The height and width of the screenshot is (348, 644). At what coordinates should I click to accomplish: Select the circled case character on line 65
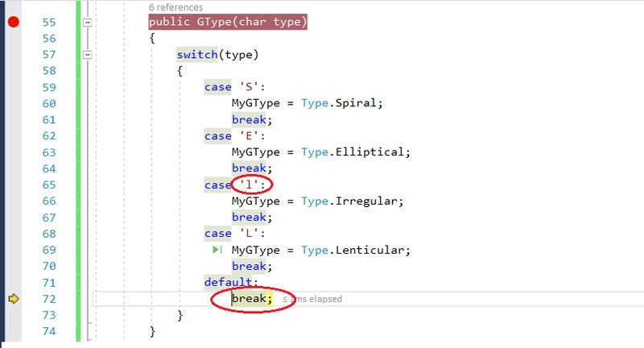(252, 185)
